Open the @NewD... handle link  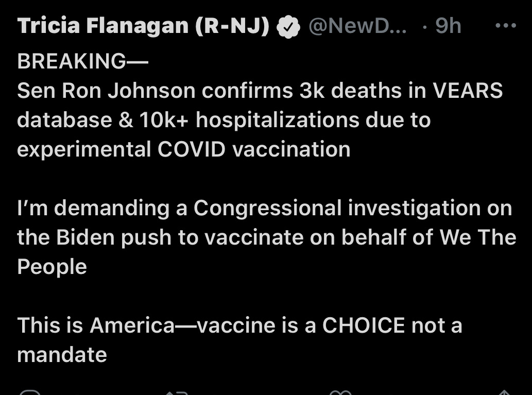pyautogui.click(x=357, y=26)
